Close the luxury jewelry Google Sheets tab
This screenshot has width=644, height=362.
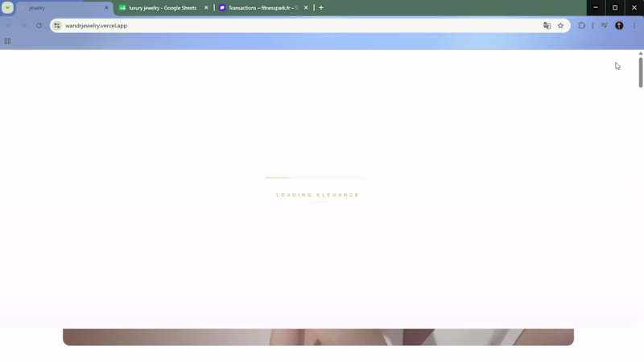pyautogui.click(x=206, y=8)
